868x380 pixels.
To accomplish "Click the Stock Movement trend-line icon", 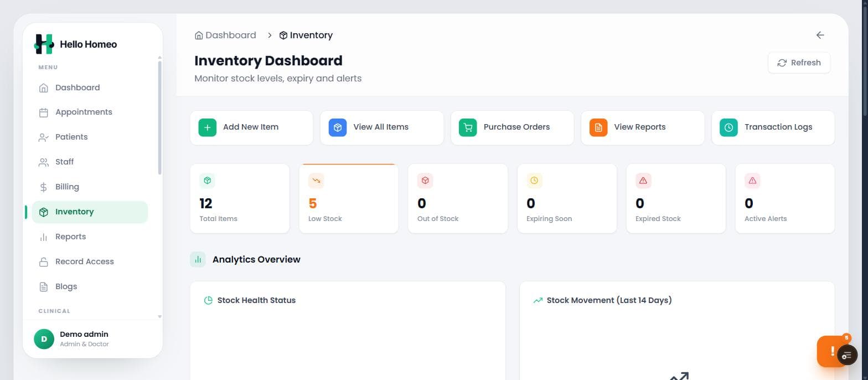I will [x=538, y=301].
